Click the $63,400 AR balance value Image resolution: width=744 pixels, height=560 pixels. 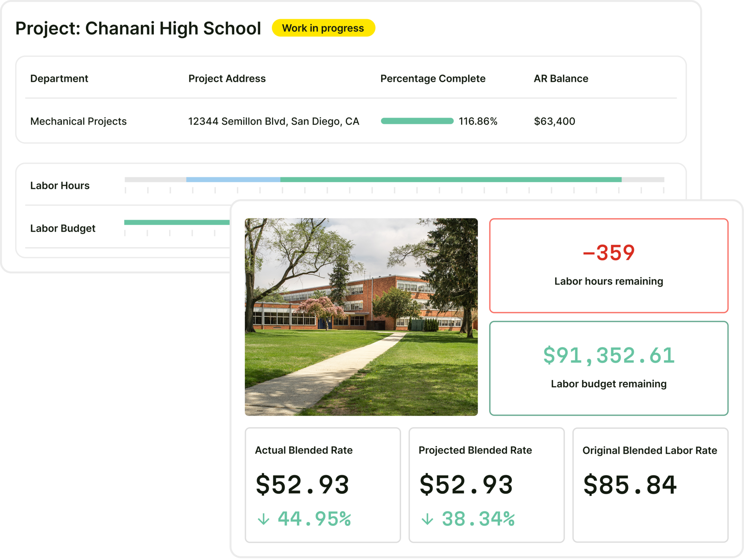554,121
